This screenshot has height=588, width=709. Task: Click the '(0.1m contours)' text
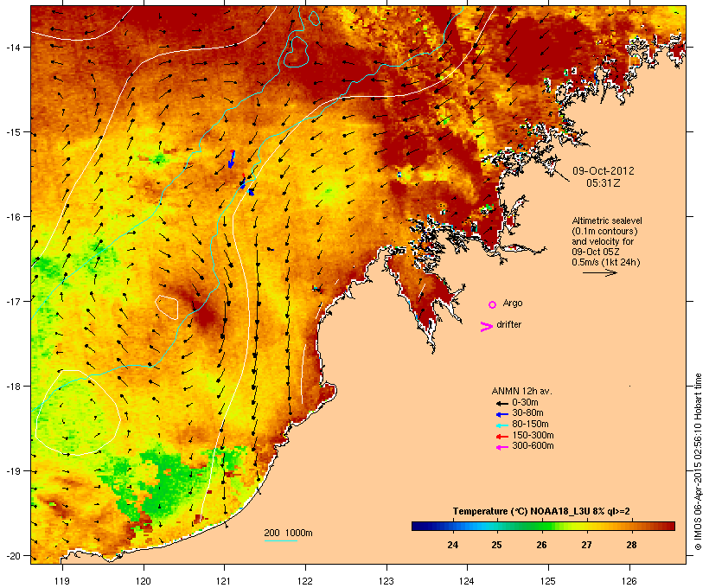click(604, 231)
